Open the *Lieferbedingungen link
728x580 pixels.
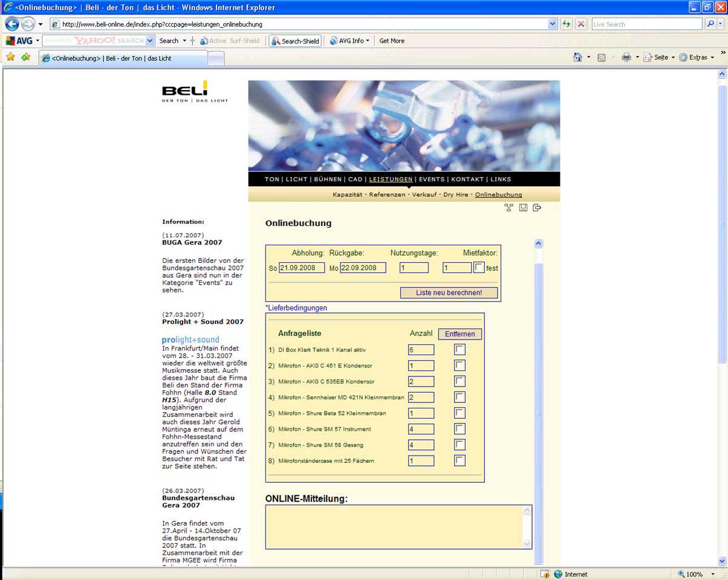296,308
